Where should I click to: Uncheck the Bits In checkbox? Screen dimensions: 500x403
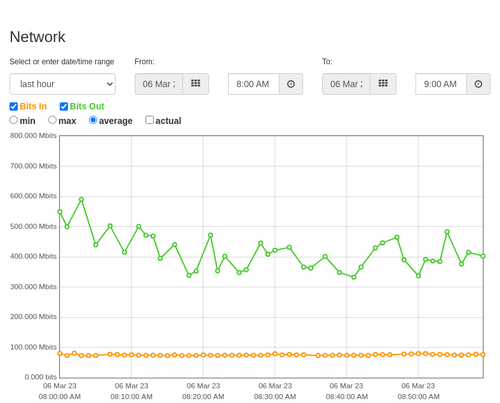click(14, 106)
